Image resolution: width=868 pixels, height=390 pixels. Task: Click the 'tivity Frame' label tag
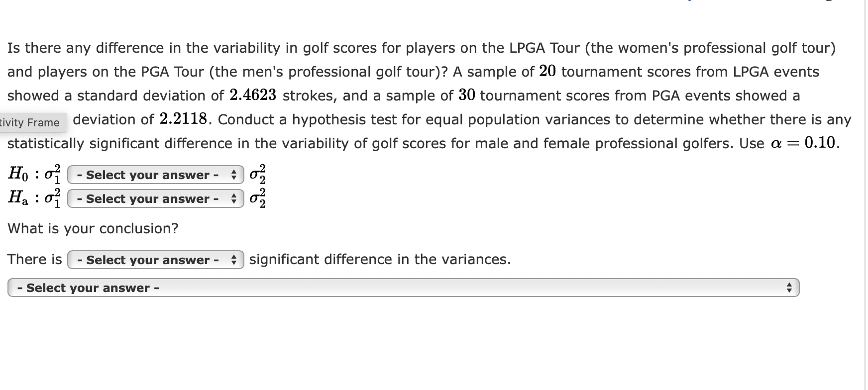click(x=31, y=122)
